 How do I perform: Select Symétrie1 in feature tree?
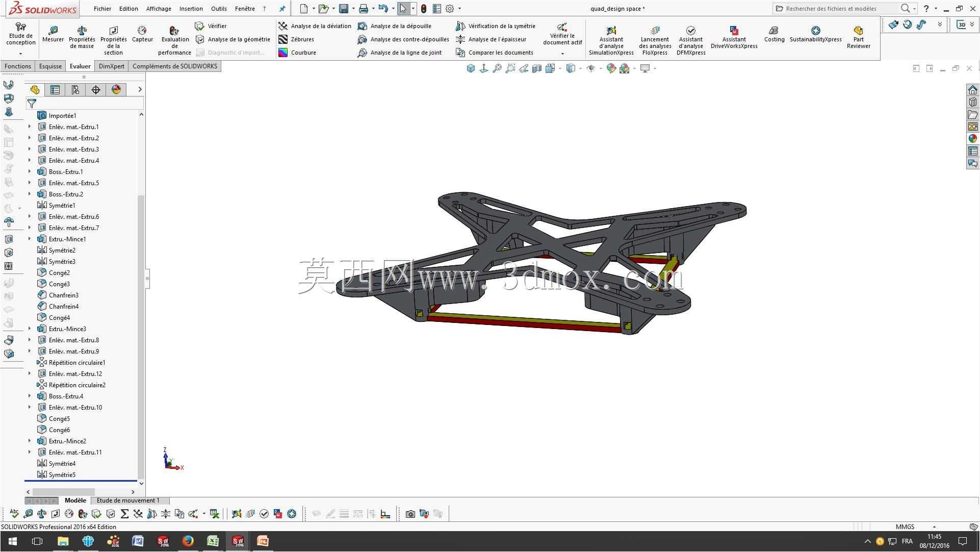[56, 205]
